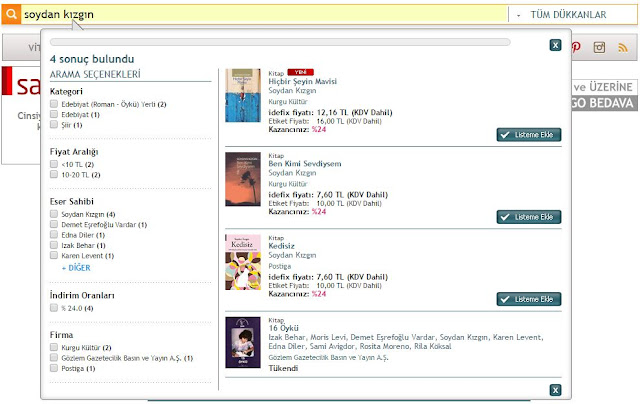Check the Şiir (1) category
Image resolution: width=640 pixels, height=404 pixels.
click(54, 124)
